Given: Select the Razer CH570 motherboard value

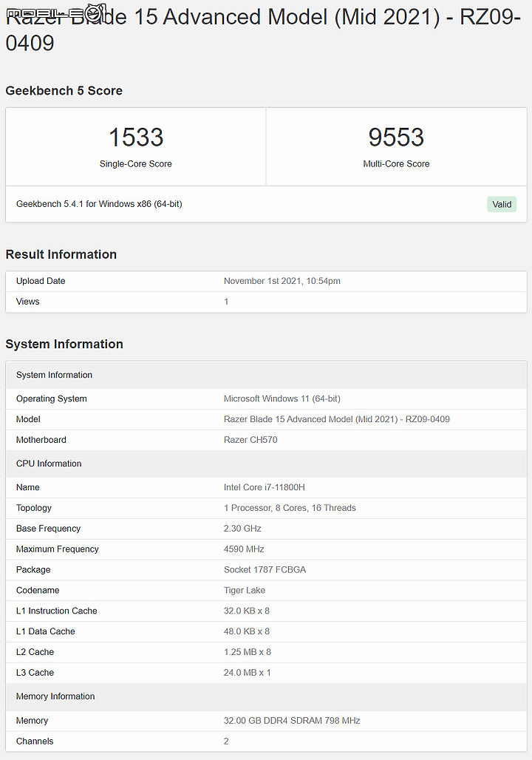Looking at the screenshot, I should coord(250,440).
